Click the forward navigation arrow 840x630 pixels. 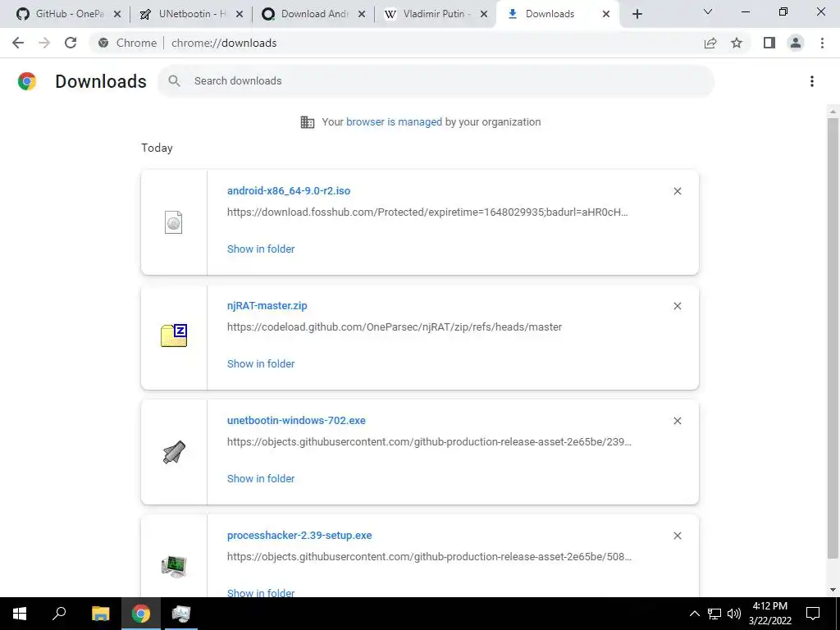(44, 43)
